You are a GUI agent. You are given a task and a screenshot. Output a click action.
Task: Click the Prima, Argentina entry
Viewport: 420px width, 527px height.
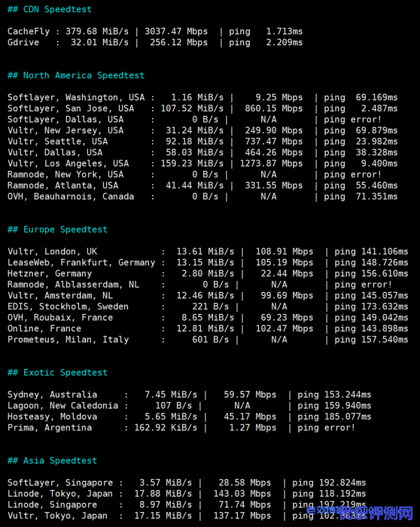(x=49, y=427)
